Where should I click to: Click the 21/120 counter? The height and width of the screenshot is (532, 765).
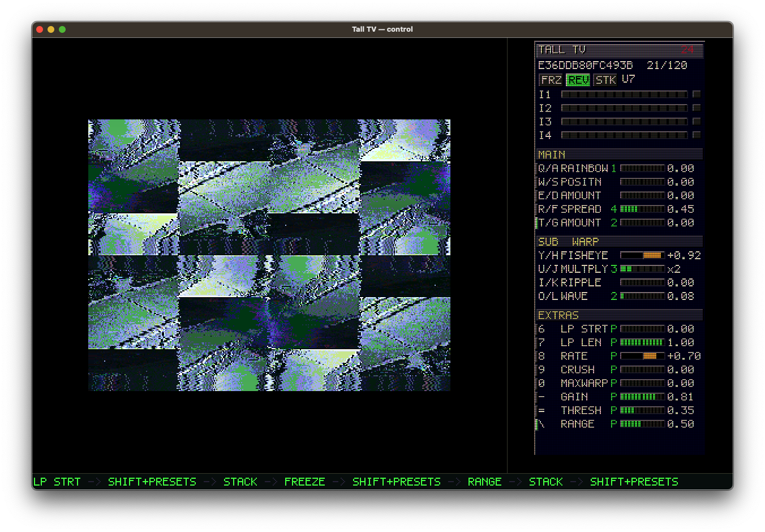click(x=667, y=65)
